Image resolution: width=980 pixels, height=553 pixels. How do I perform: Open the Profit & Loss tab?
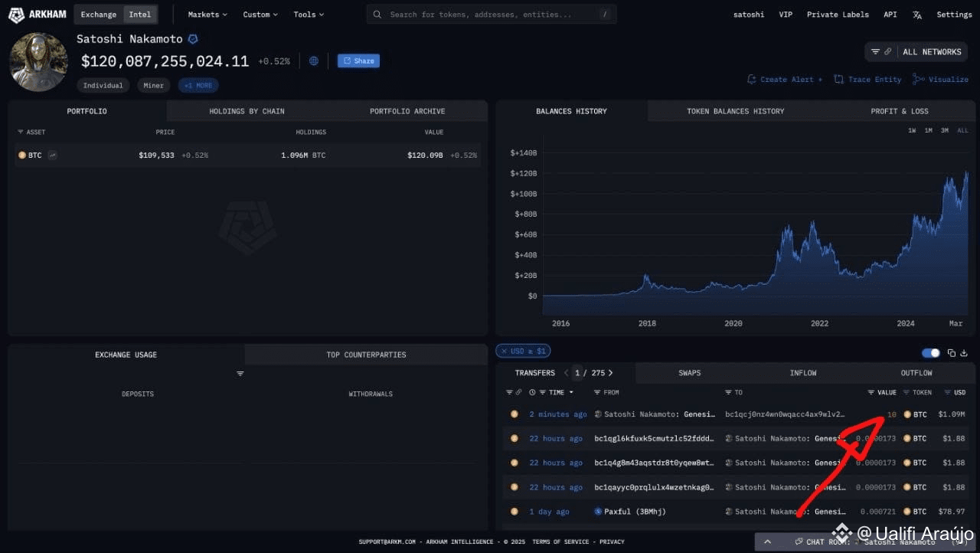click(899, 111)
